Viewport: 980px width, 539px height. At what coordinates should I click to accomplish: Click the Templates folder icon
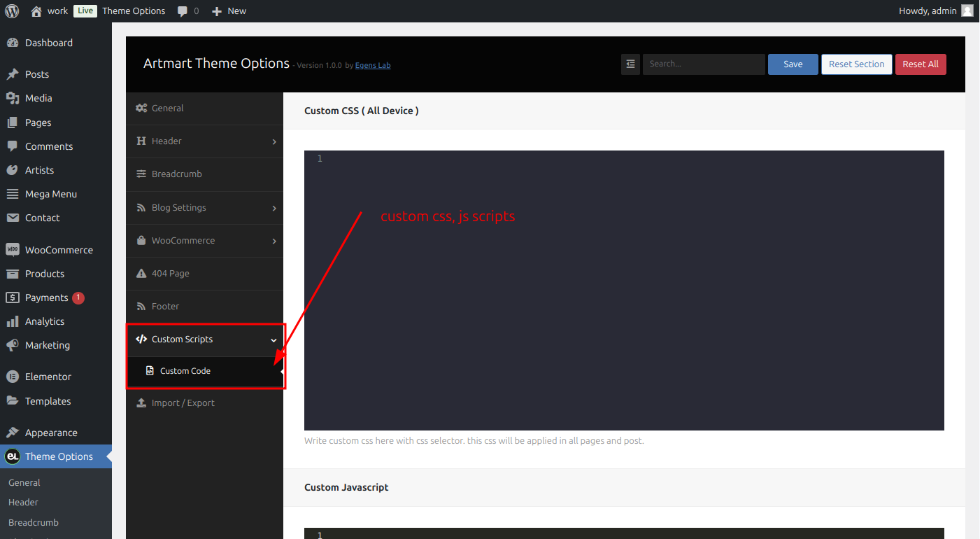[13, 401]
